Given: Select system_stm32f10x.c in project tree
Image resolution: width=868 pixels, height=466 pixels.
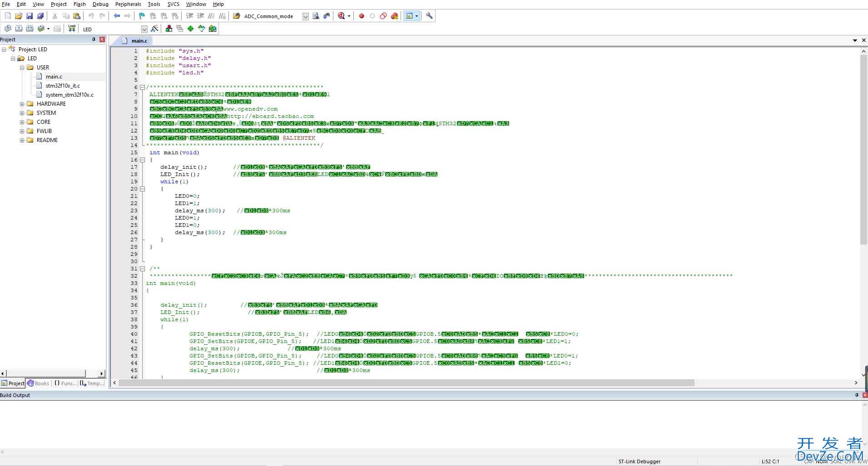Looking at the screenshot, I should click(x=69, y=95).
